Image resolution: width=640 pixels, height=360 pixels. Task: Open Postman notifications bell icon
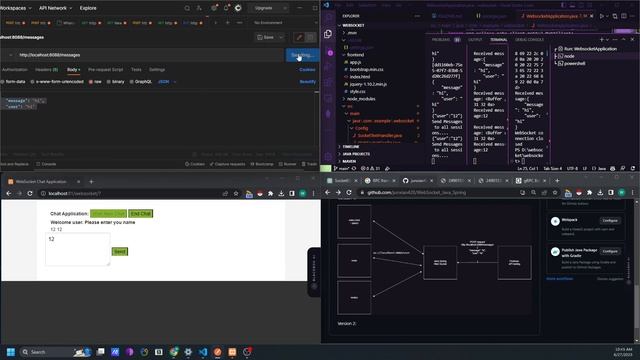point(226,8)
